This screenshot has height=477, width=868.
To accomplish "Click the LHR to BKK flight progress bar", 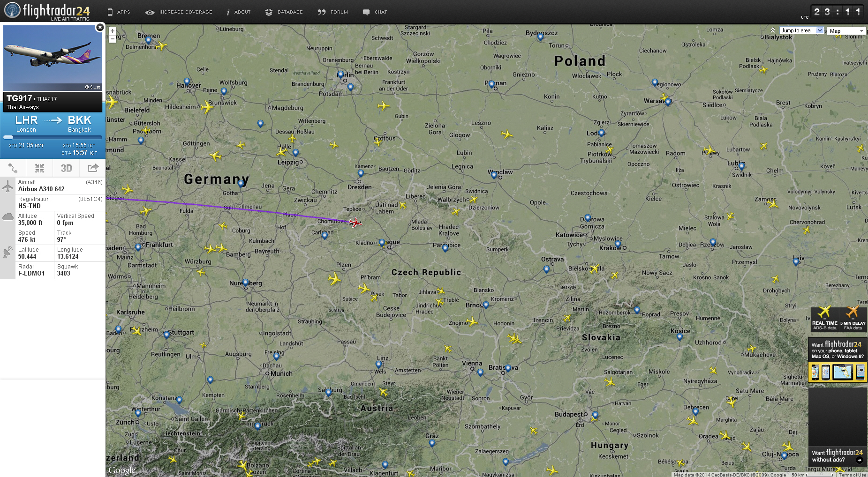I will [x=53, y=137].
